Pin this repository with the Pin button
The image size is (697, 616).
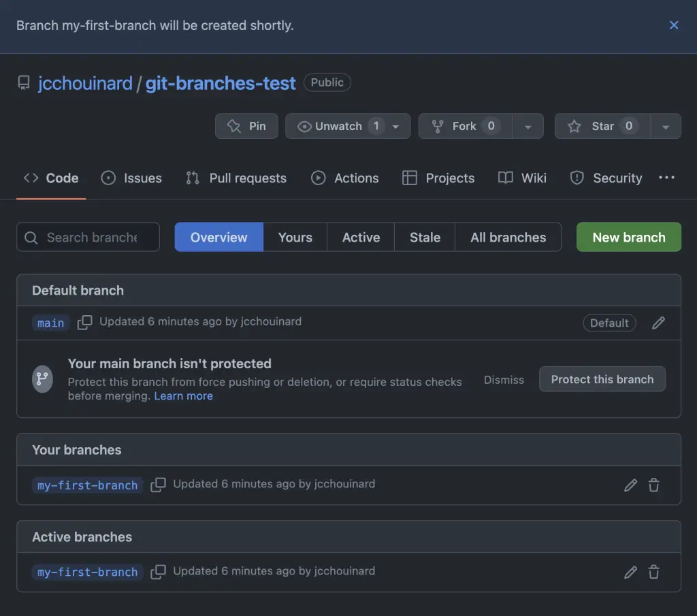click(246, 126)
